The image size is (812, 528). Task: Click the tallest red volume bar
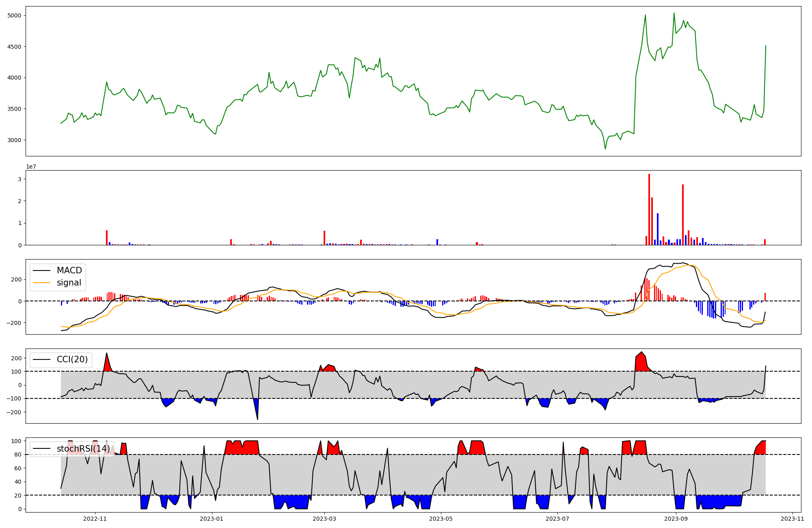point(649,209)
